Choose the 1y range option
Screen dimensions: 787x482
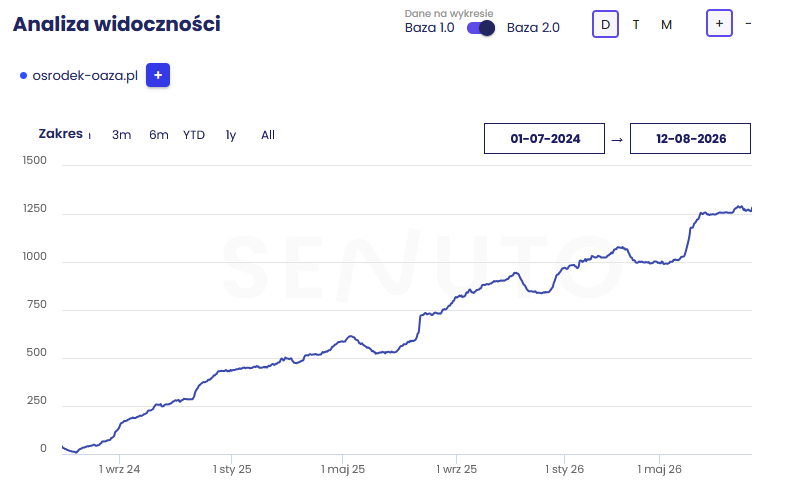click(x=230, y=135)
